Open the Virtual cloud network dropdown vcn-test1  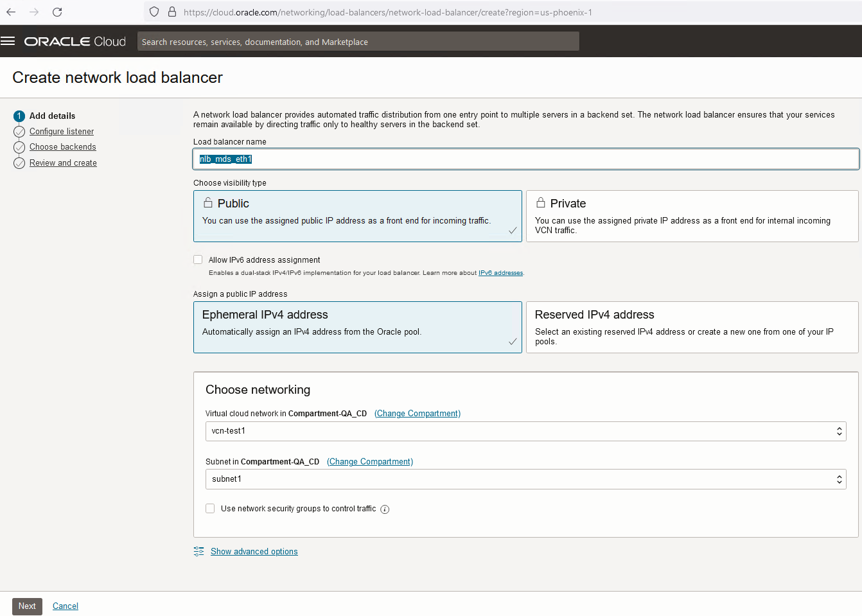coord(525,432)
